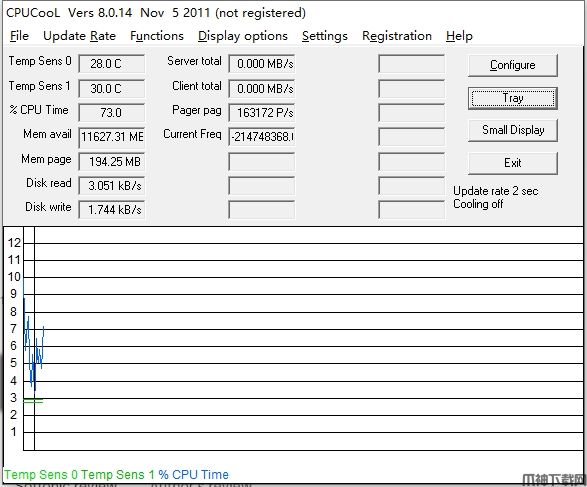Click the Current Freq value field

click(262, 137)
